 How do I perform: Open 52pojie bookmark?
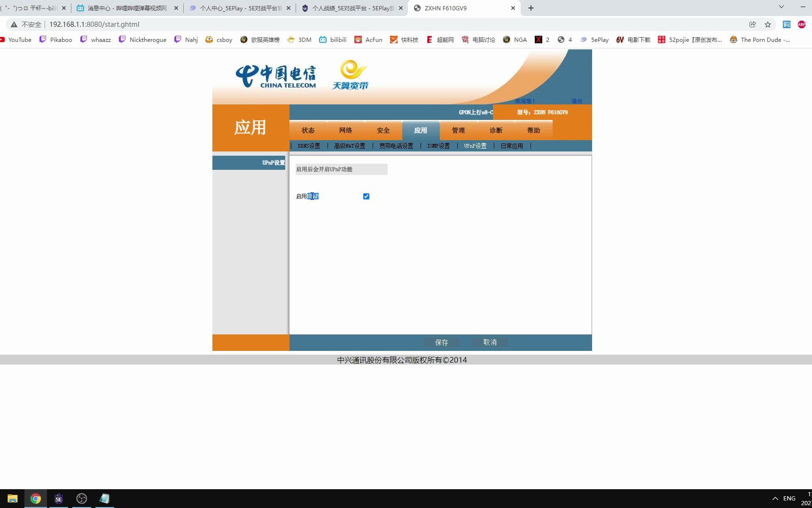pos(690,40)
